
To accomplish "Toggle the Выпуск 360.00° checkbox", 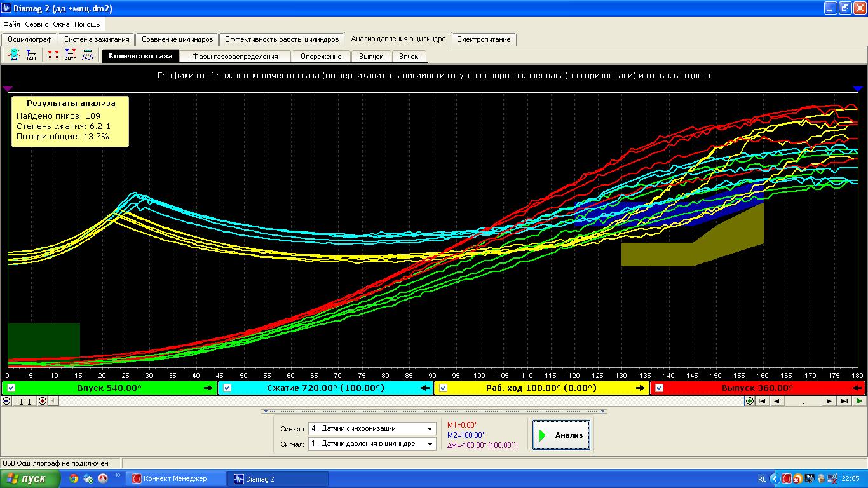I will pos(660,388).
